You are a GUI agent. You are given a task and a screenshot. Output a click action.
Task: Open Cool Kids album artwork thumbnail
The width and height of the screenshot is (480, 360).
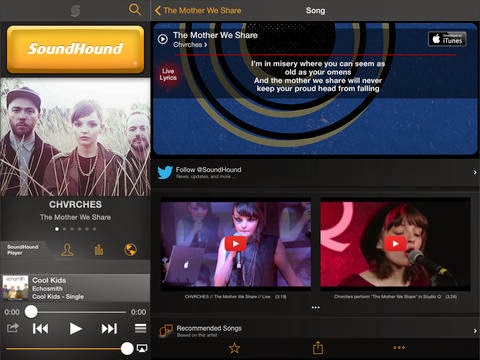click(15, 288)
